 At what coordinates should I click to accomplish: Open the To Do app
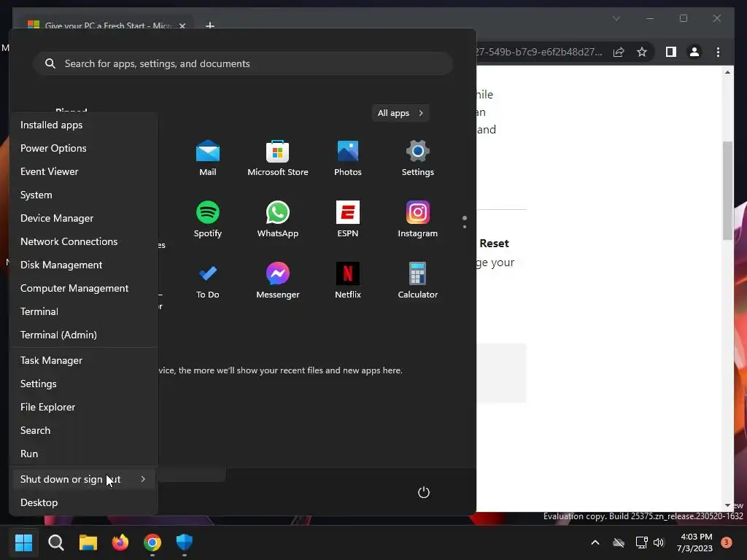pyautogui.click(x=208, y=281)
